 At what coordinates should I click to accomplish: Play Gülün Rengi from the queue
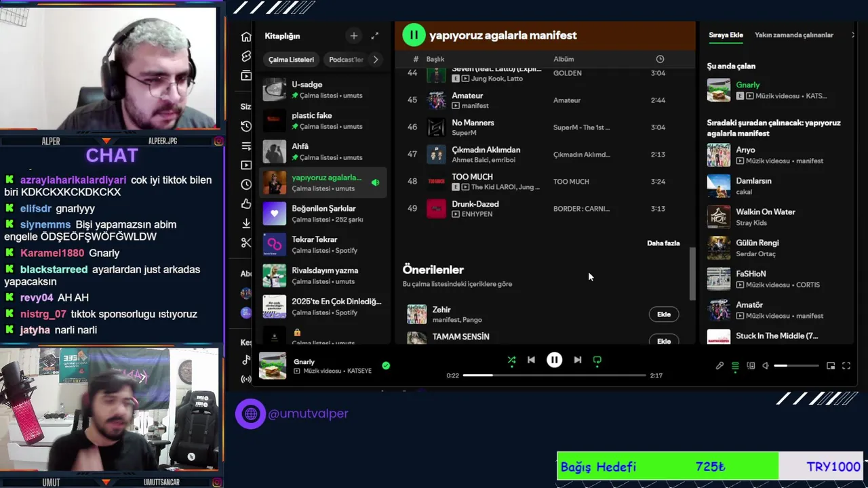pyautogui.click(x=776, y=248)
